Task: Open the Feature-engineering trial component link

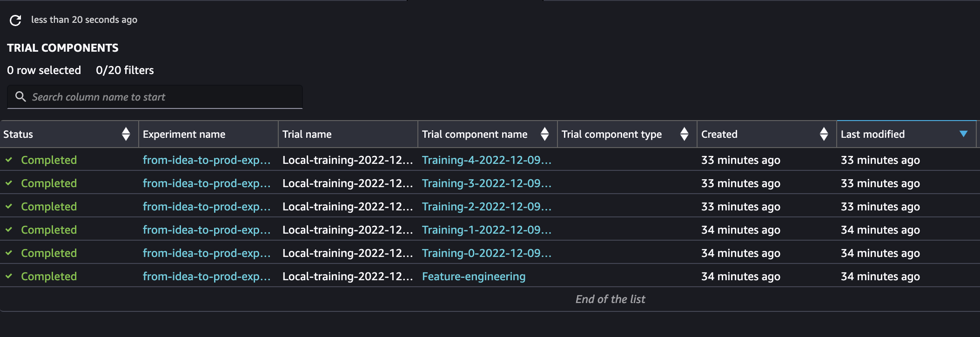Action: [x=474, y=276]
